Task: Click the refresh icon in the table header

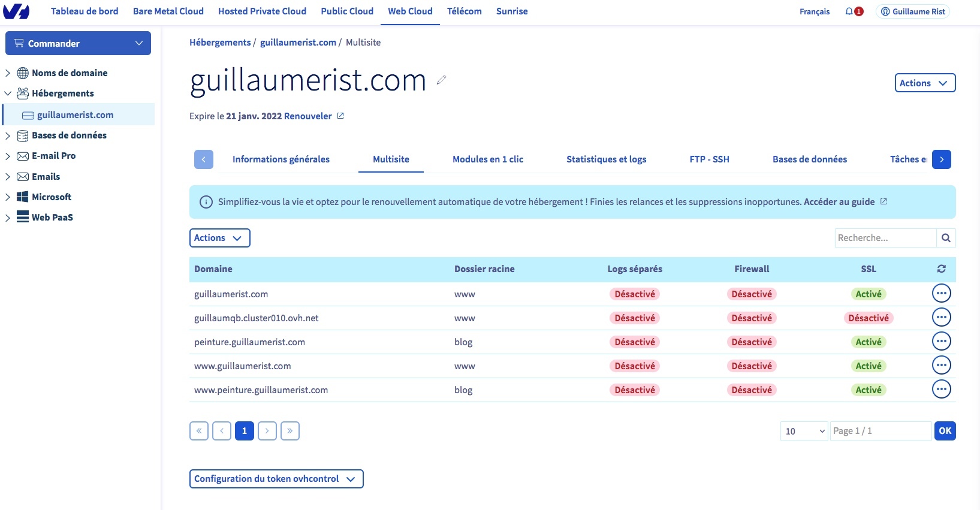Action: (x=941, y=269)
